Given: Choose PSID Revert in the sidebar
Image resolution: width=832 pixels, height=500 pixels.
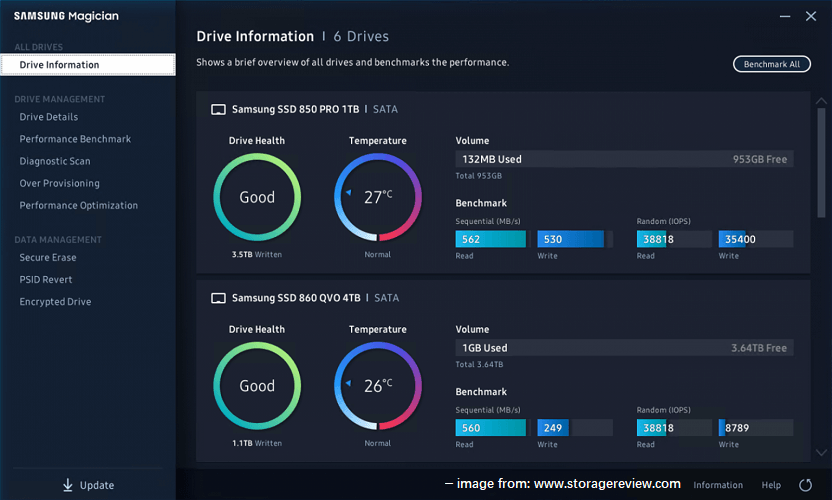Looking at the screenshot, I should coord(46,280).
